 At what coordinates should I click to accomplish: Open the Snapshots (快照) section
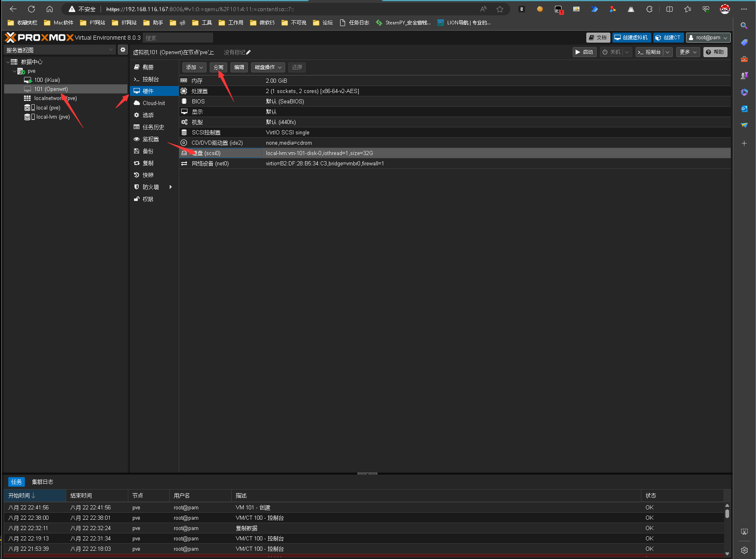(148, 175)
